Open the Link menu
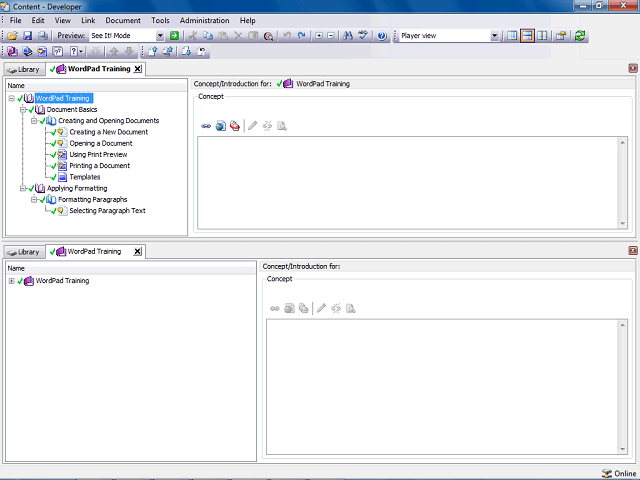Image resolution: width=640 pixels, height=480 pixels. pyautogui.click(x=88, y=20)
